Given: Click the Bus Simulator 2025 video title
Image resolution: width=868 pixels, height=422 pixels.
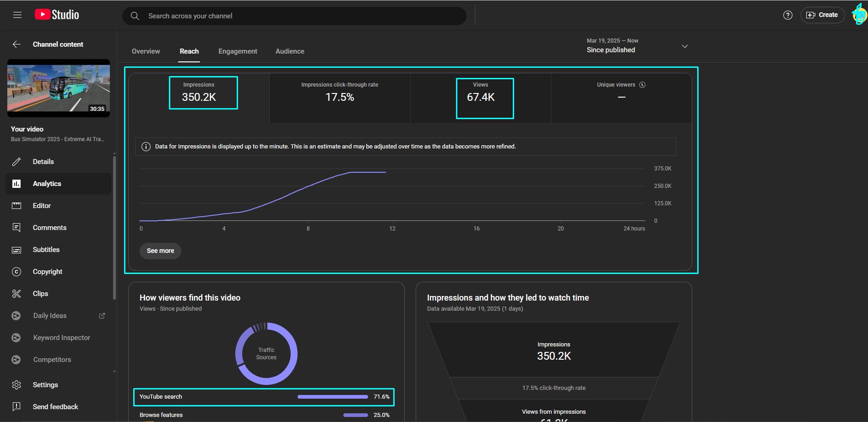Looking at the screenshot, I should (58, 139).
